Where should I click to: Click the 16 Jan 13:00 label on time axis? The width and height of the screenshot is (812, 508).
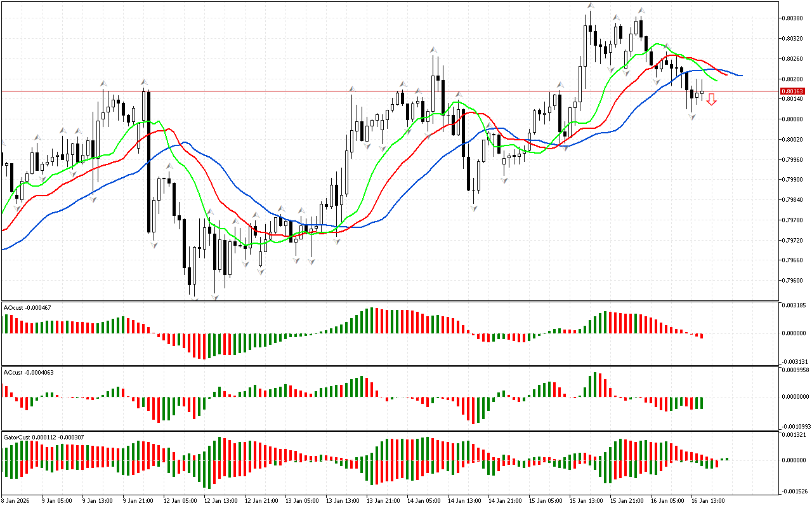[x=708, y=500]
